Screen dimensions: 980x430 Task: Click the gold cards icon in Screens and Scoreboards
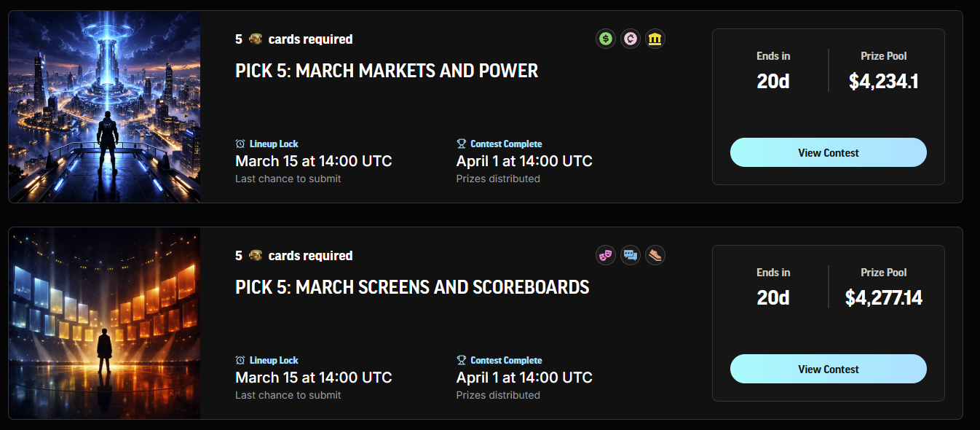click(256, 256)
